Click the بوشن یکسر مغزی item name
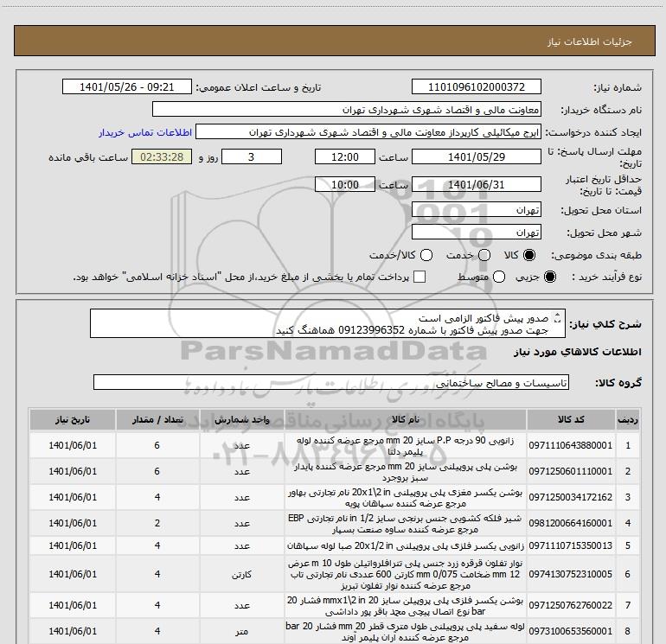The height and width of the screenshot is (644, 666). 405,498
